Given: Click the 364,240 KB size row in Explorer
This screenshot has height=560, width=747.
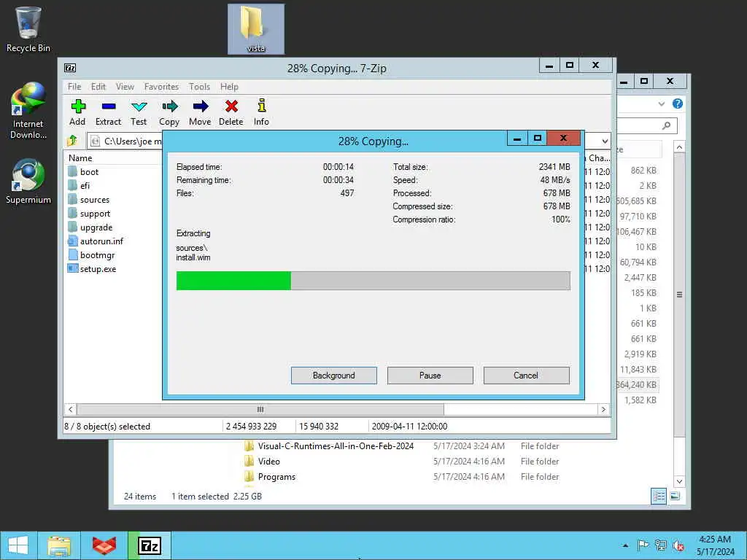Looking at the screenshot, I should pyautogui.click(x=637, y=385).
